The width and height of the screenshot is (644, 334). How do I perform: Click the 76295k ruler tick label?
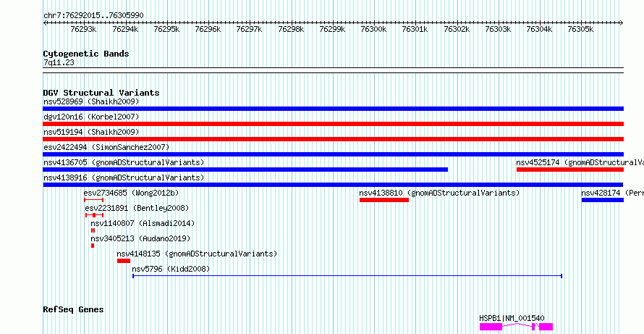coord(166,29)
